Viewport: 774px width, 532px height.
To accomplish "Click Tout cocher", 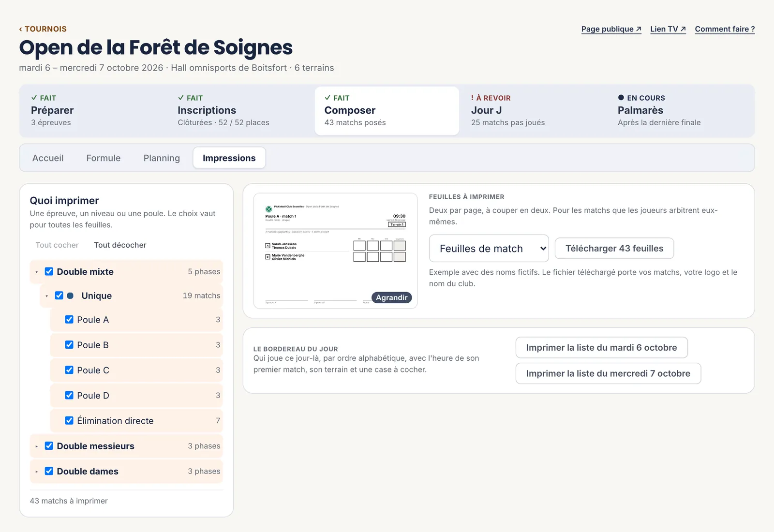I will pyautogui.click(x=57, y=245).
